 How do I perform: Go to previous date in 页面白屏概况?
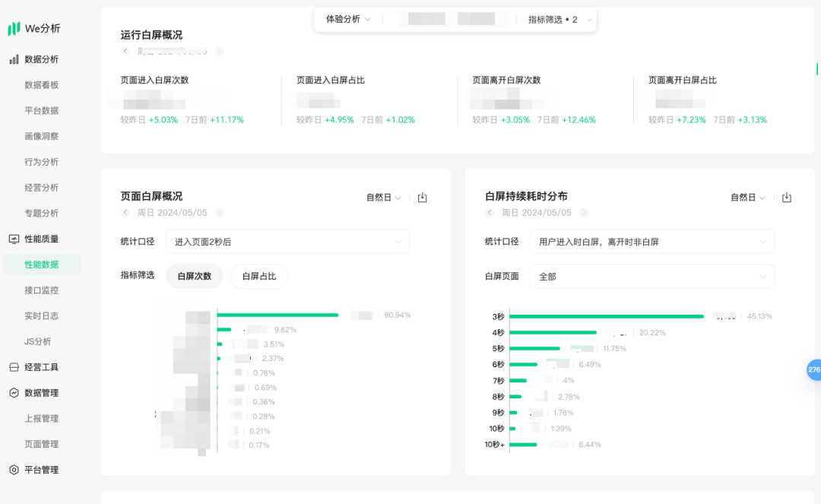pyautogui.click(x=125, y=213)
